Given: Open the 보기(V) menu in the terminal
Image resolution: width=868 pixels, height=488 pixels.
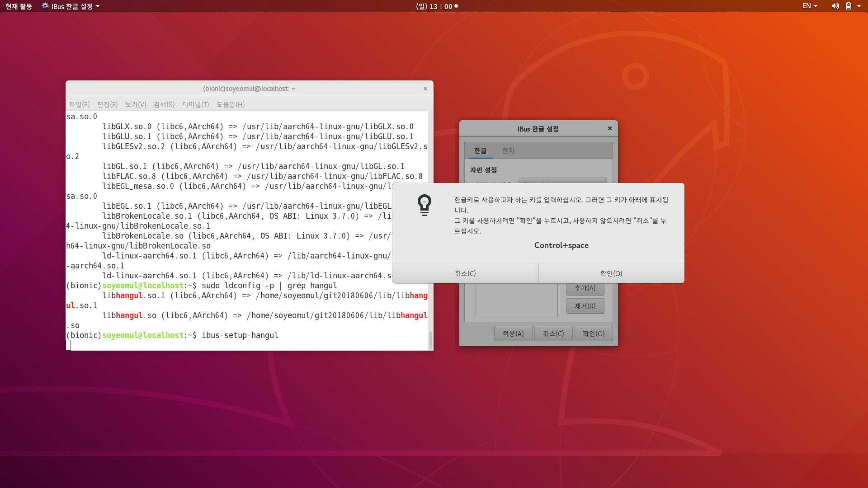Looking at the screenshot, I should click(x=136, y=104).
